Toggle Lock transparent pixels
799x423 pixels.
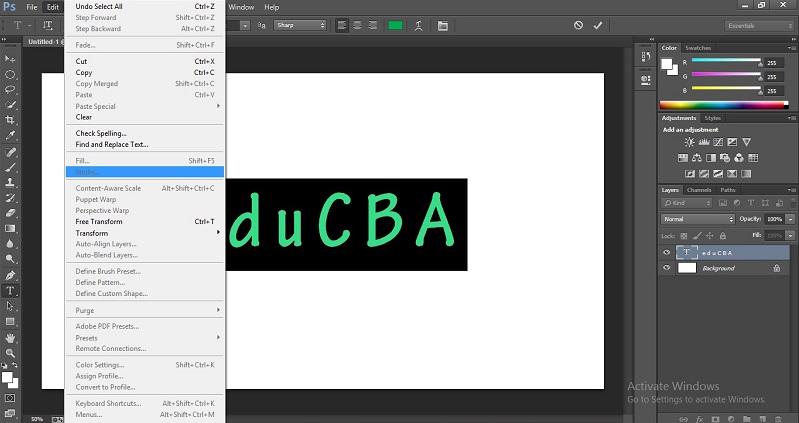pyautogui.click(x=684, y=236)
